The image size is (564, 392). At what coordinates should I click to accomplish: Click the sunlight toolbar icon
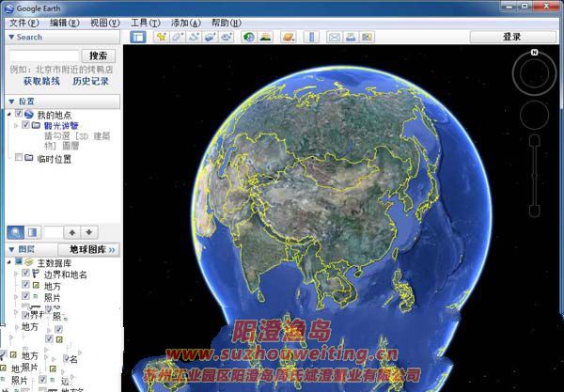click(x=265, y=37)
